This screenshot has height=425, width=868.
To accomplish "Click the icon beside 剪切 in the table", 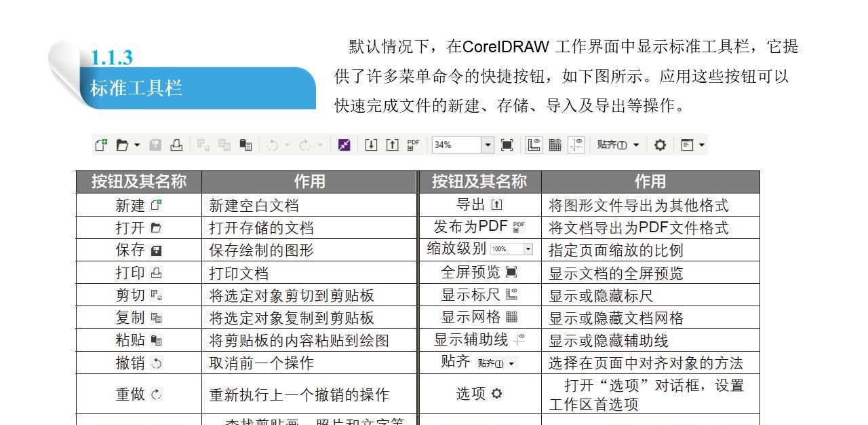I will click(x=157, y=295).
